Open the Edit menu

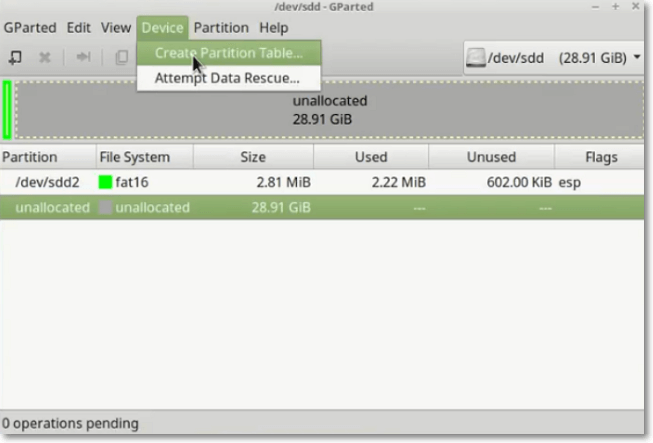pos(79,28)
